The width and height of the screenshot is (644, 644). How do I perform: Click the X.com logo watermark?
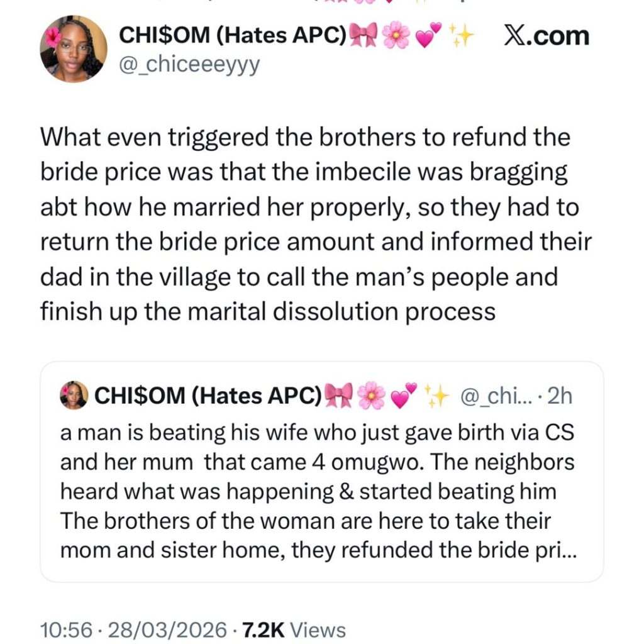click(546, 36)
